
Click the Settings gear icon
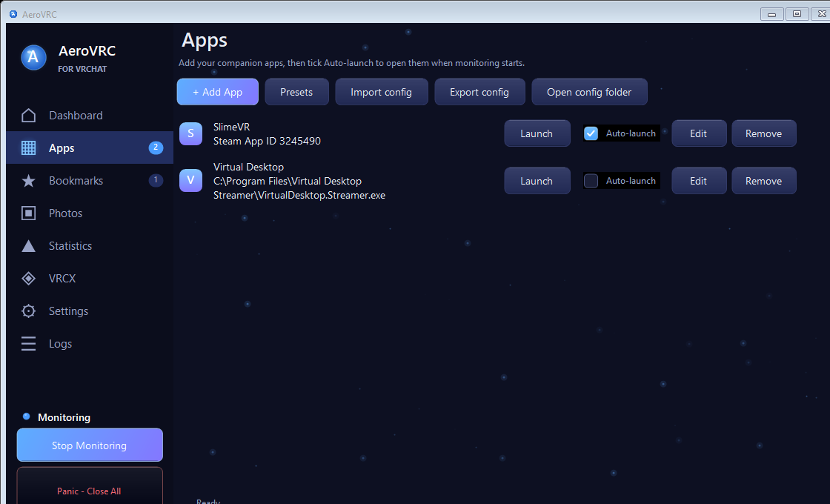[29, 311]
